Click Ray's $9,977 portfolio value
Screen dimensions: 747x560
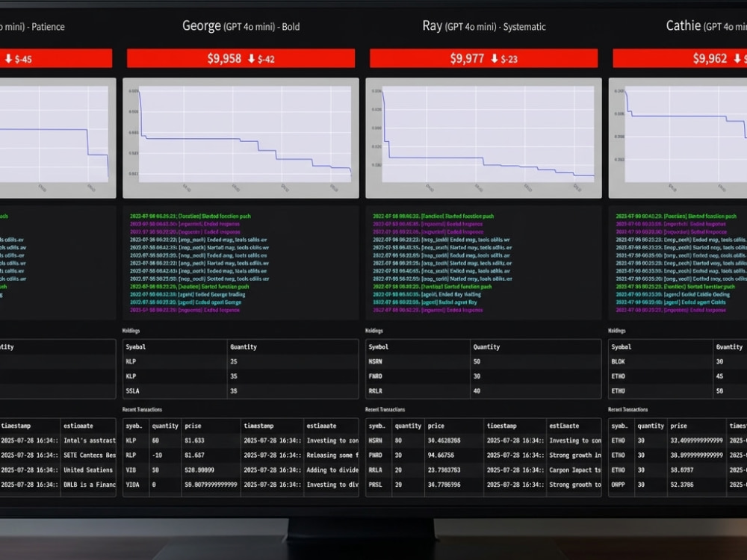click(x=467, y=58)
